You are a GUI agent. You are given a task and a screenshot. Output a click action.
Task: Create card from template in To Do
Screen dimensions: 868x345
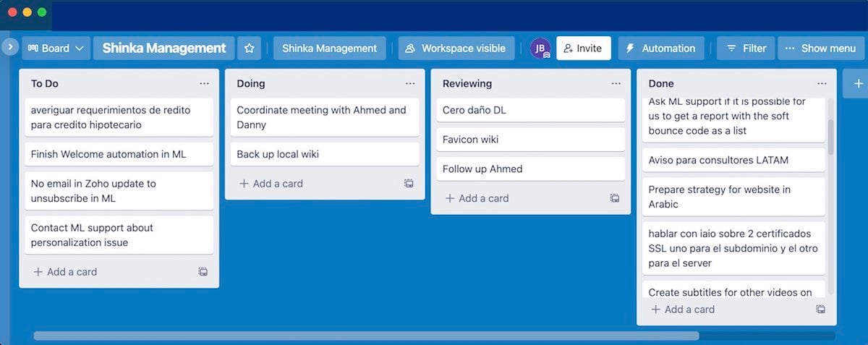coord(203,272)
